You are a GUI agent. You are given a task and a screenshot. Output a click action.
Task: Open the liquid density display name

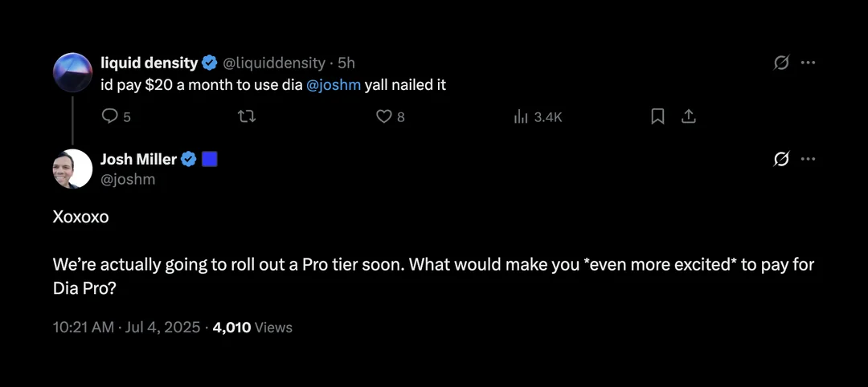point(149,63)
